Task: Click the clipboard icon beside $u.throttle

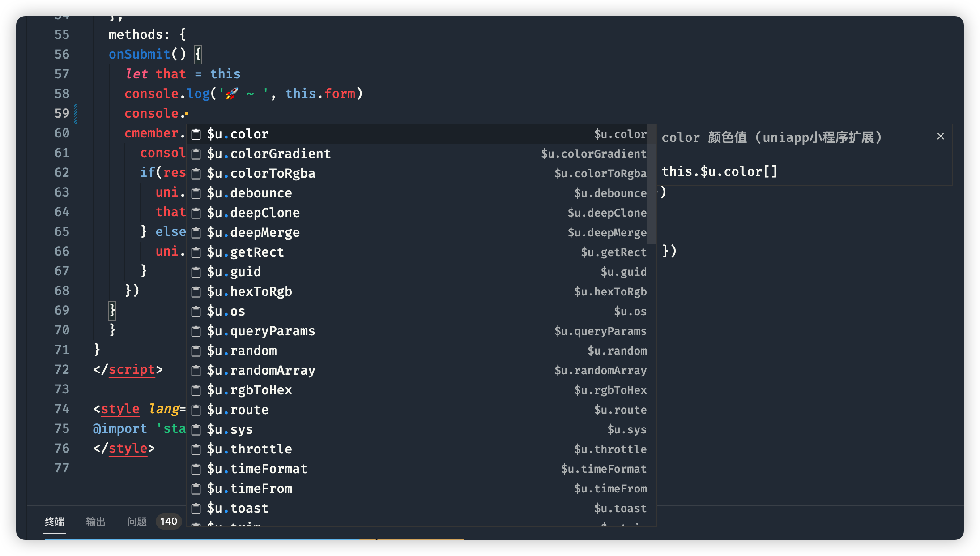Action: (196, 449)
